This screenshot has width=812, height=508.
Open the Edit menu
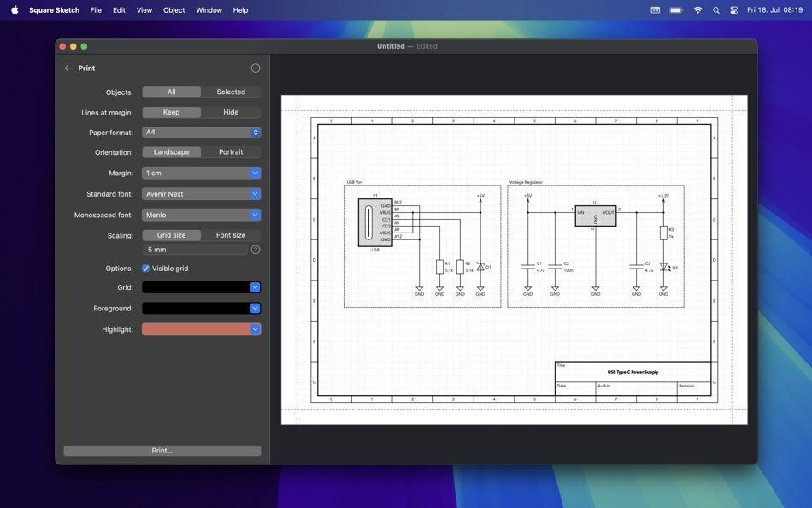pyautogui.click(x=119, y=10)
